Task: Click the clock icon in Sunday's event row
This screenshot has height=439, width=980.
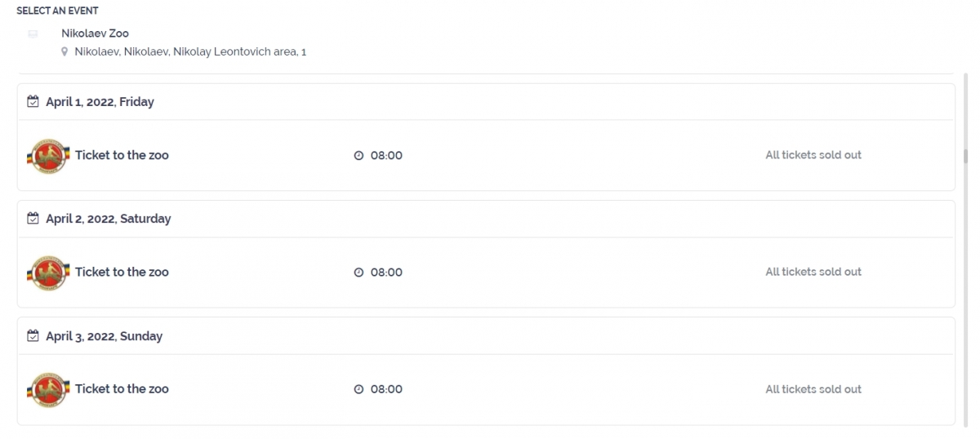Action: 359,390
